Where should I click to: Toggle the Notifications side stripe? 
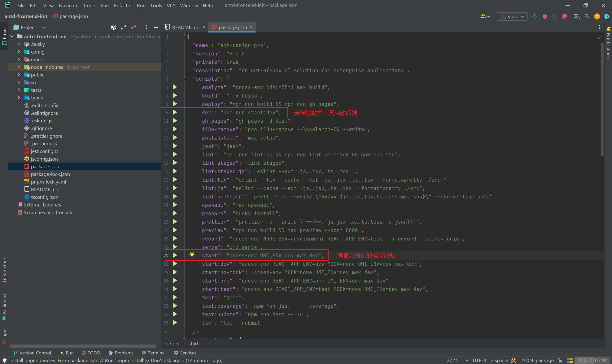(x=608, y=42)
